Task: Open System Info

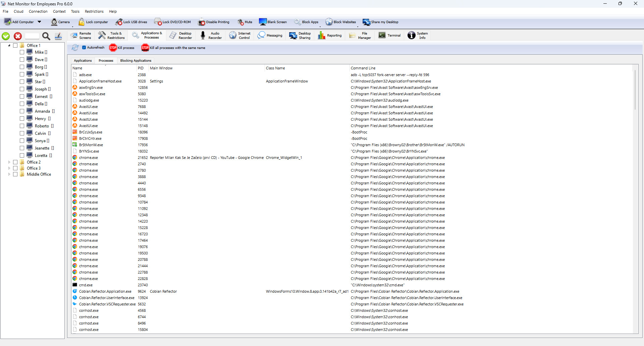Action: pos(412,36)
